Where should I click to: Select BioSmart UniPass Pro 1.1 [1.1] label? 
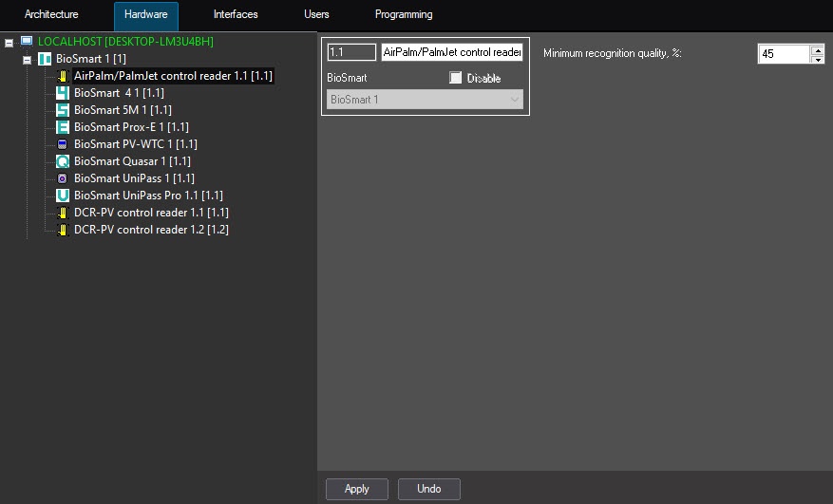click(x=148, y=195)
